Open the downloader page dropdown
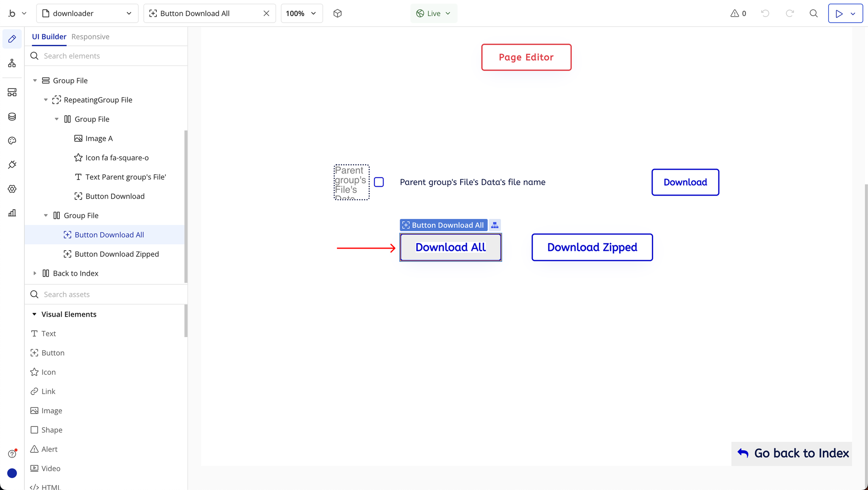This screenshot has width=868, height=490. pos(87,14)
